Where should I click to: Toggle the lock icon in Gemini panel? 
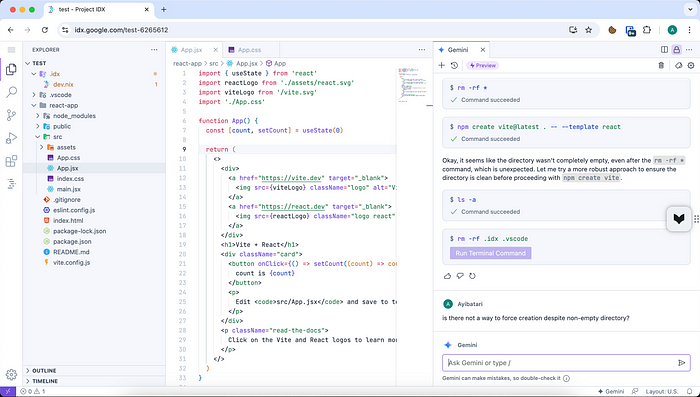point(677,50)
